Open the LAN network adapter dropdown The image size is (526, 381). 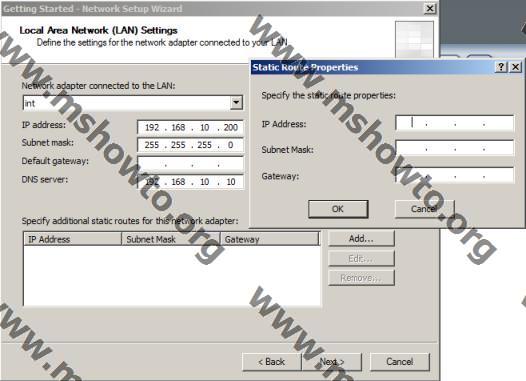pos(236,103)
